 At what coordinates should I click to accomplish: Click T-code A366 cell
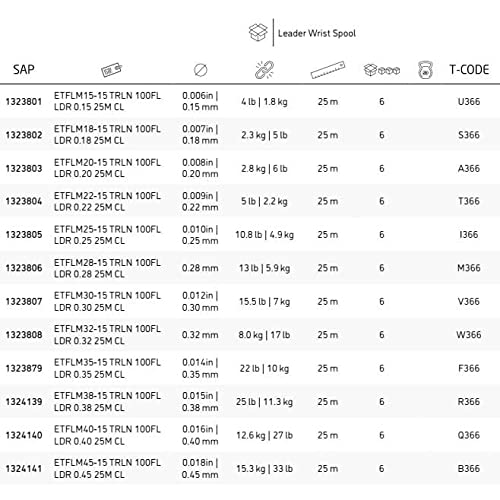(x=469, y=168)
